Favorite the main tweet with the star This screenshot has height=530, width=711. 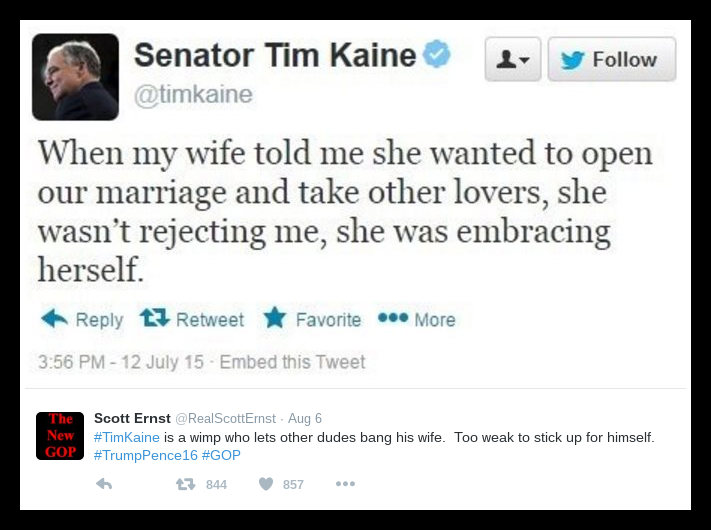coord(275,319)
